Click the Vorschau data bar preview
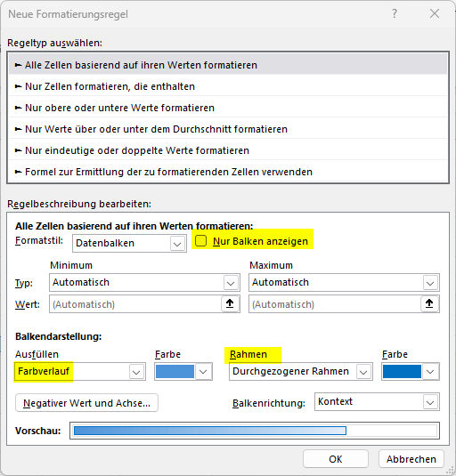 tap(255, 431)
